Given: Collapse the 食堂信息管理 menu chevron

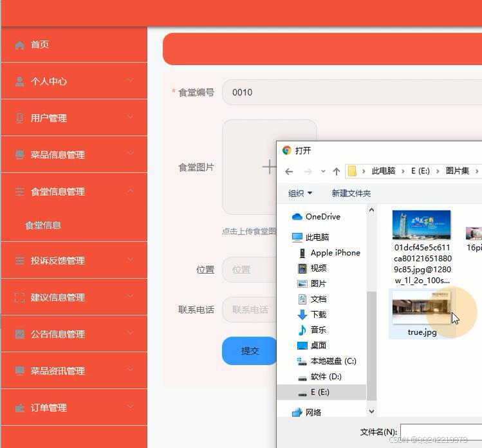Looking at the screenshot, I should click(131, 191).
